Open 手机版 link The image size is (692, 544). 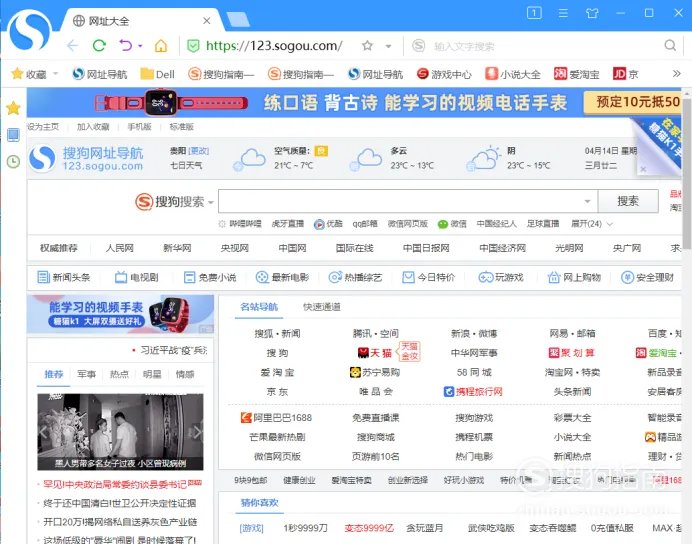(139, 127)
